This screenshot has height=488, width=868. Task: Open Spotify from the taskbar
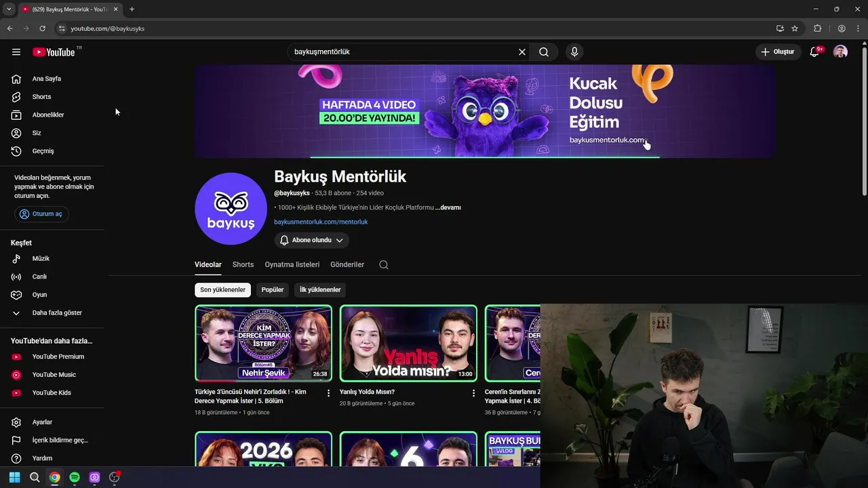pos(75,477)
